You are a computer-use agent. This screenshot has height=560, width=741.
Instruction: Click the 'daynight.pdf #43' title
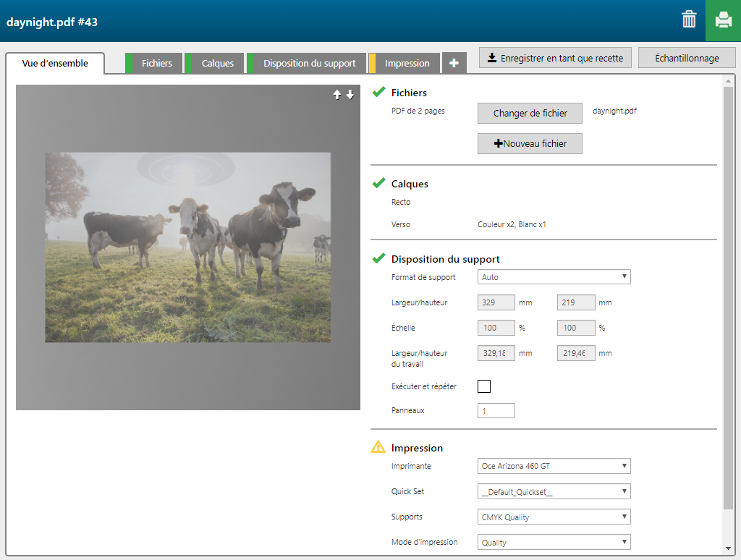click(52, 22)
